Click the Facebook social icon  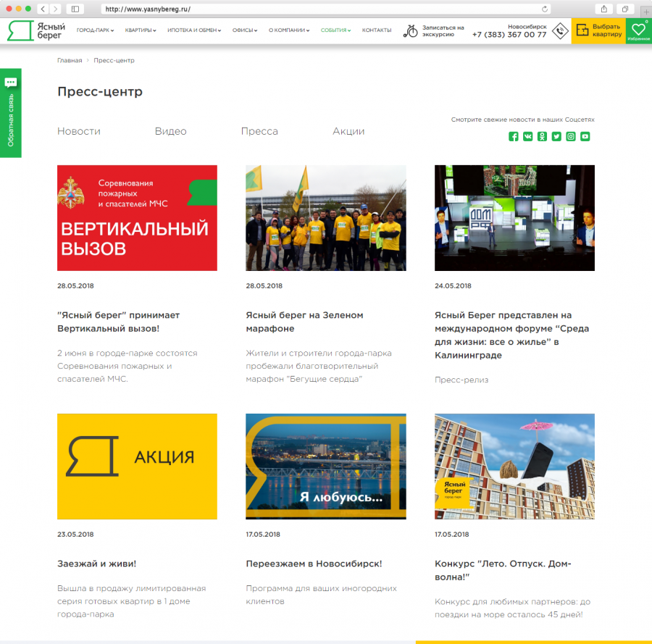click(513, 136)
